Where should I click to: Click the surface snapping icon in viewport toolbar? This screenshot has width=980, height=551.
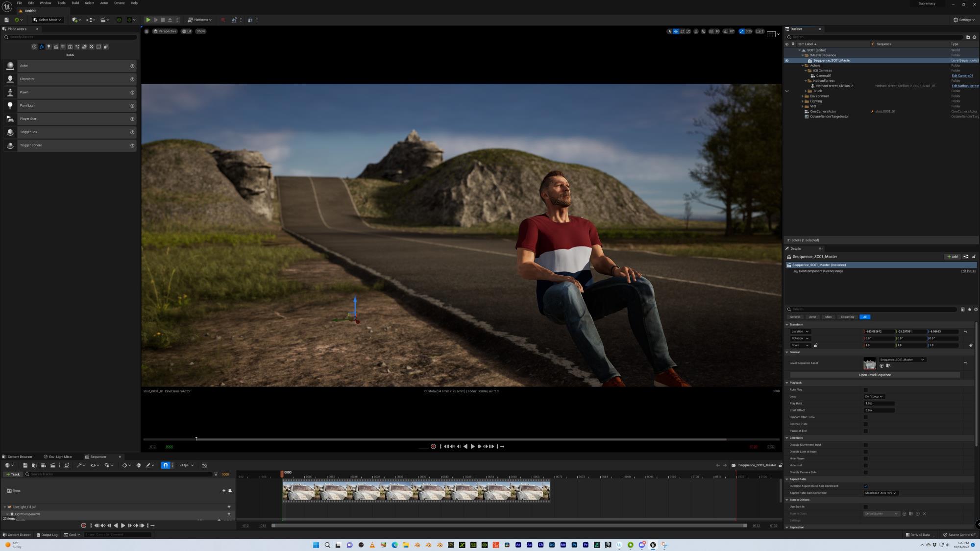pos(704,31)
